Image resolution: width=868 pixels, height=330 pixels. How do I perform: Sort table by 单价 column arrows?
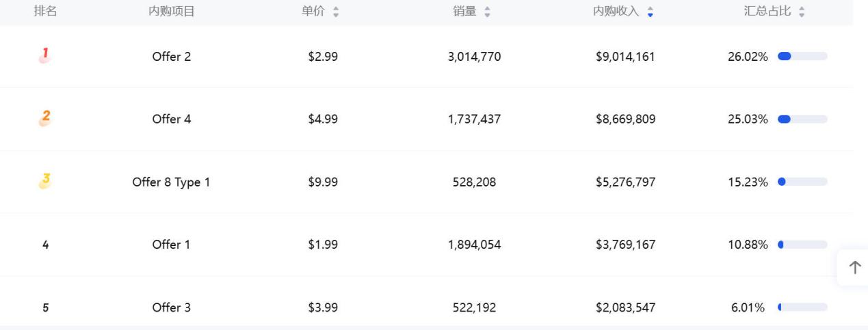pyautogui.click(x=335, y=12)
